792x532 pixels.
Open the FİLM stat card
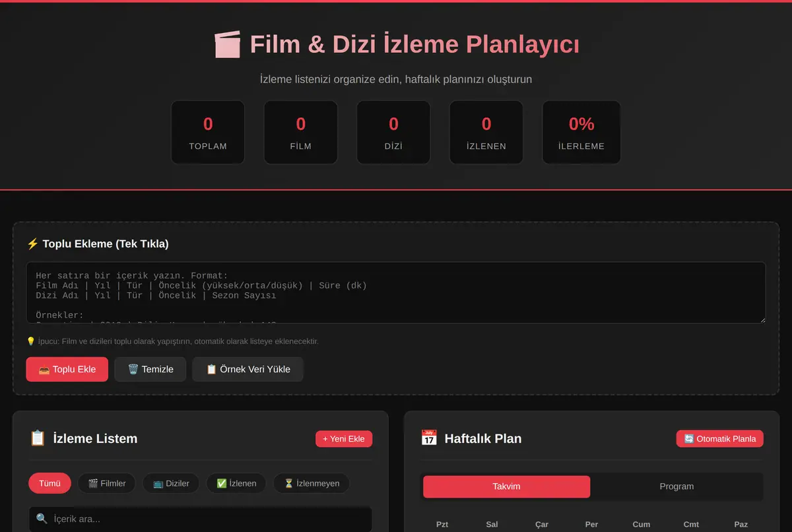click(301, 132)
